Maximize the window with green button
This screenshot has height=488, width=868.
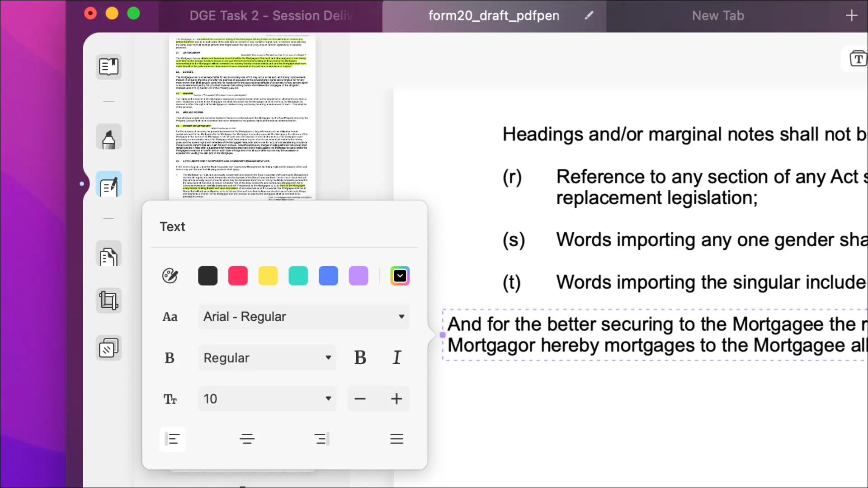[133, 14]
